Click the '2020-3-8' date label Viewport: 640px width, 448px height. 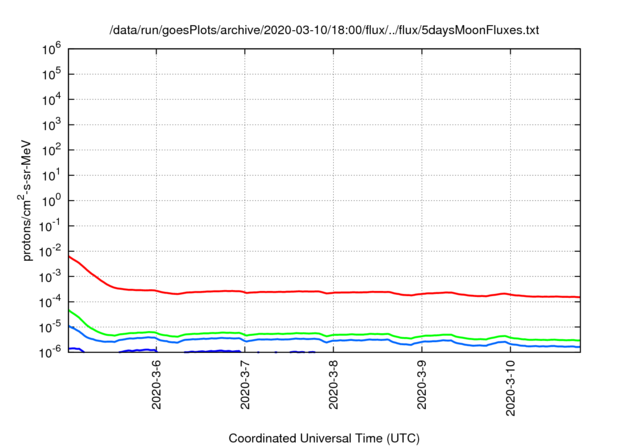pyautogui.click(x=333, y=384)
